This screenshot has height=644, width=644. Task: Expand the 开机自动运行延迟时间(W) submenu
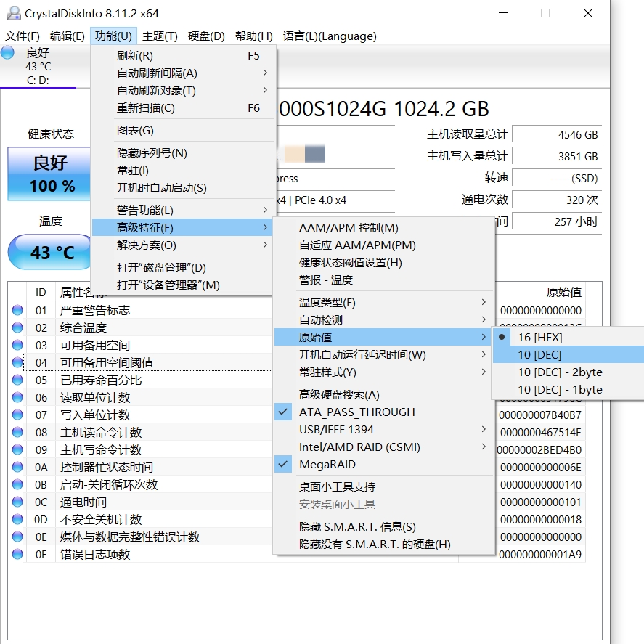coord(383,354)
